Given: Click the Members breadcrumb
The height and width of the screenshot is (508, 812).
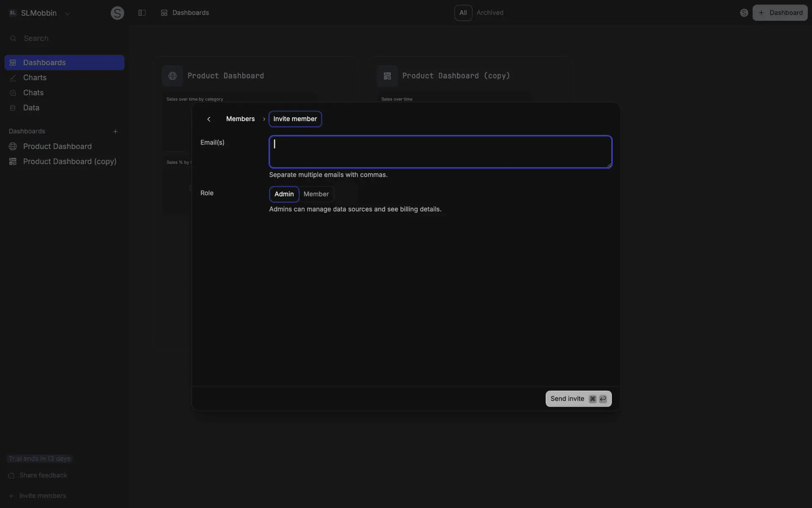Looking at the screenshot, I should click(x=240, y=119).
